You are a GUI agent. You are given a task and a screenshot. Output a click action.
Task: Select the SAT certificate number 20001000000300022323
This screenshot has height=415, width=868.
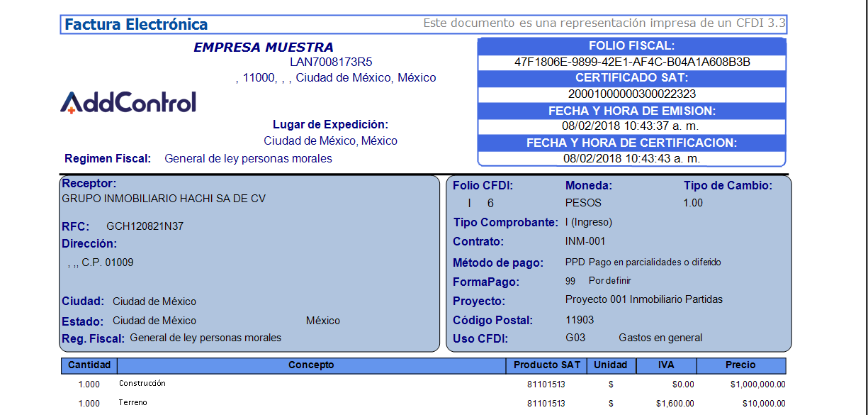[x=632, y=94]
